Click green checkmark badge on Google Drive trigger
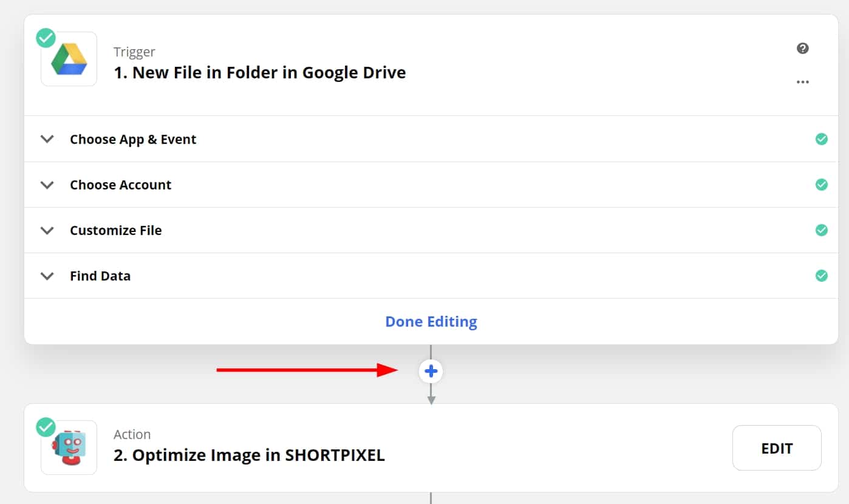This screenshot has height=504, width=849. click(x=46, y=38)
